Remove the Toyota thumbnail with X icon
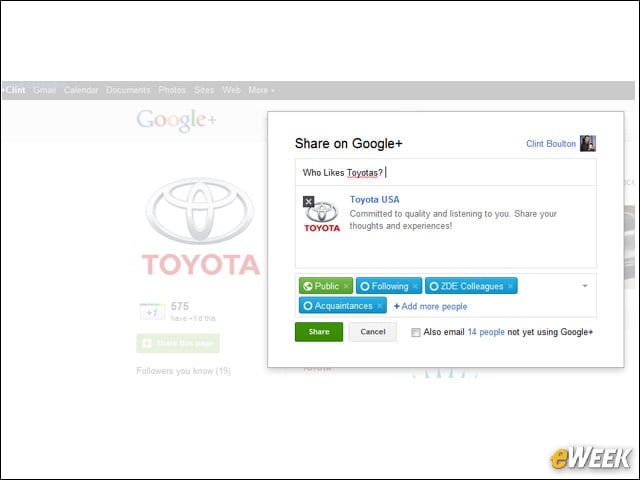The width and height of the screenshot is (640, 480). tap(309, 202)
